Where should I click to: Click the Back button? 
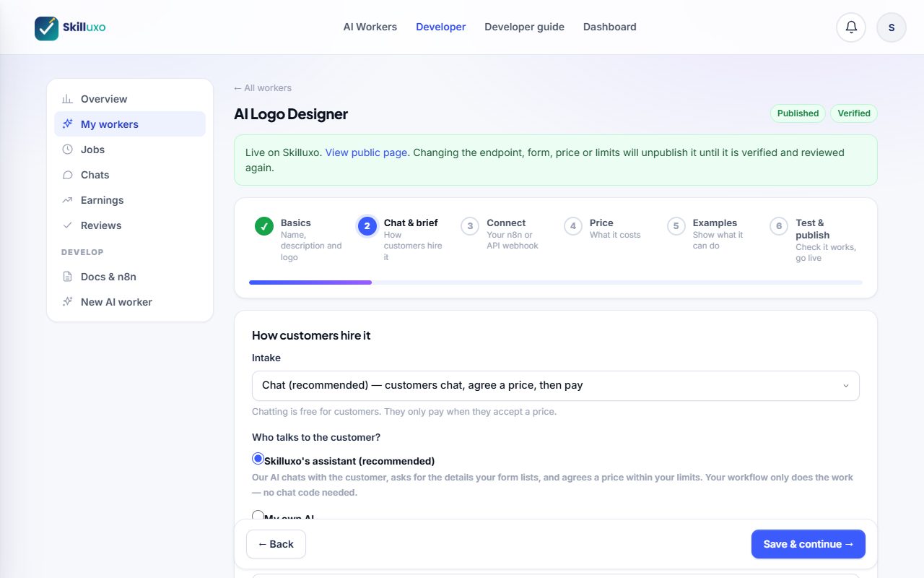(276, 544)
